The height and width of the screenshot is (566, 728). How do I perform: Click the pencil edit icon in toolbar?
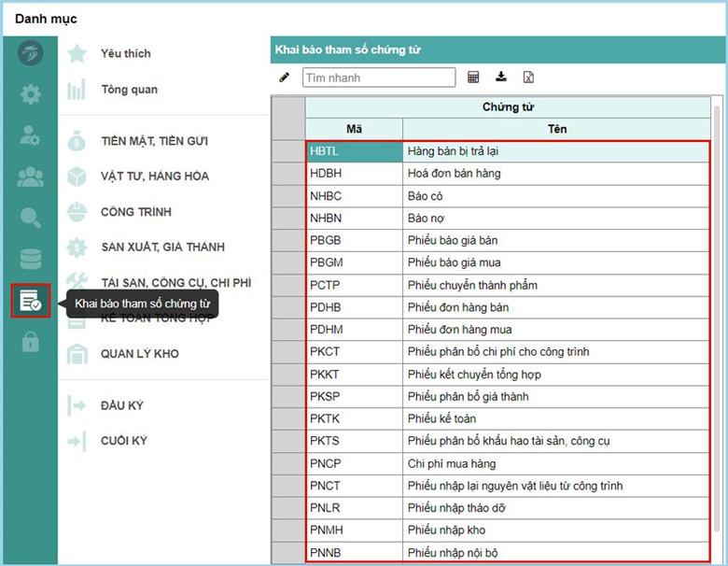tap(284, 78)
